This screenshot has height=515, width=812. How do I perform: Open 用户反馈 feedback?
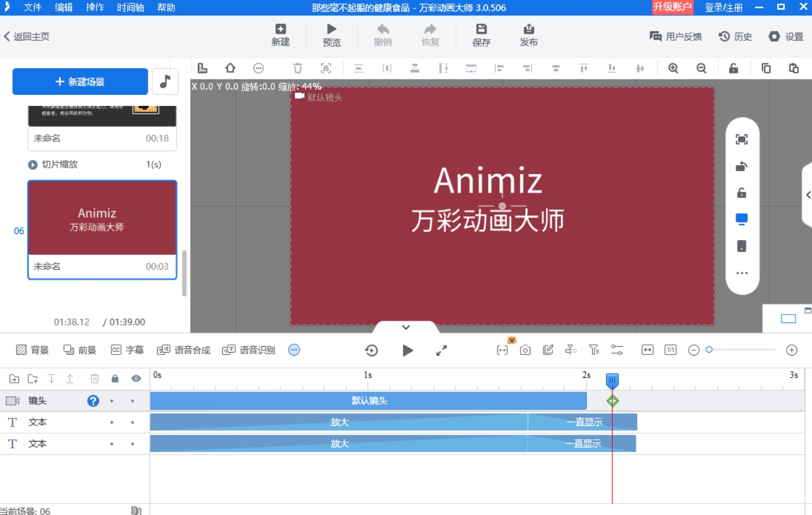[676, 37]
